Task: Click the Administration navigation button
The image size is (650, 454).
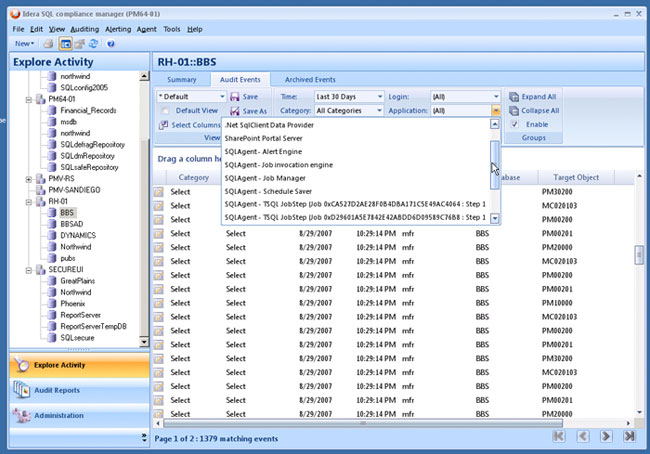Action: 79,415
